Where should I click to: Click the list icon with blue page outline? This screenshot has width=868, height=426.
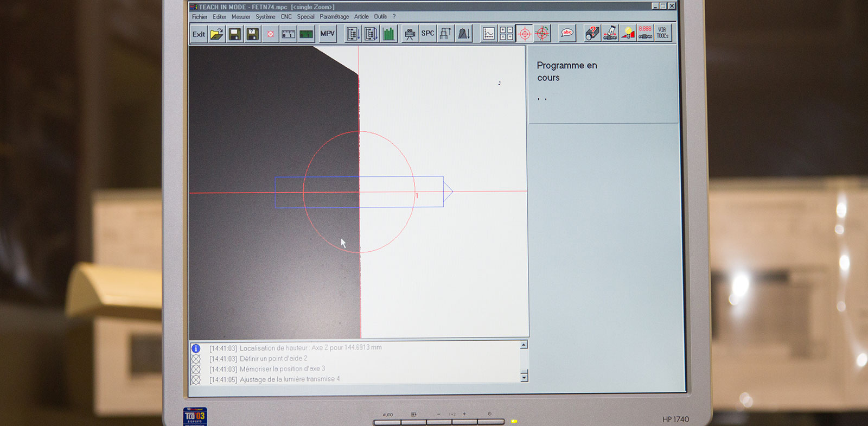(371, 34)
